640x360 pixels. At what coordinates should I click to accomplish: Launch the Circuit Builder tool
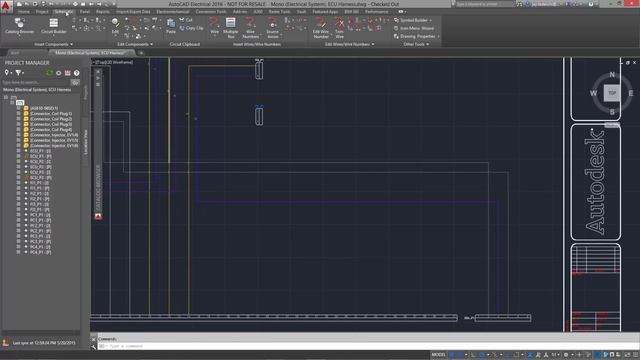(x=53, y=26)
